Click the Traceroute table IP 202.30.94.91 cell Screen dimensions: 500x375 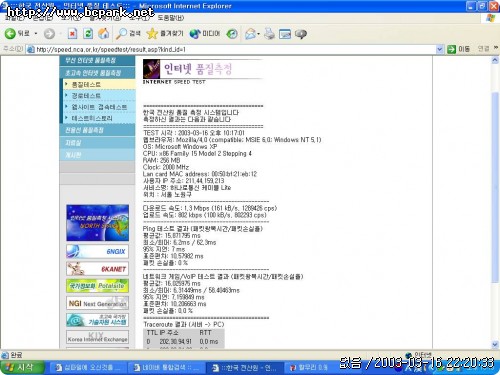(x=175, y=341)
